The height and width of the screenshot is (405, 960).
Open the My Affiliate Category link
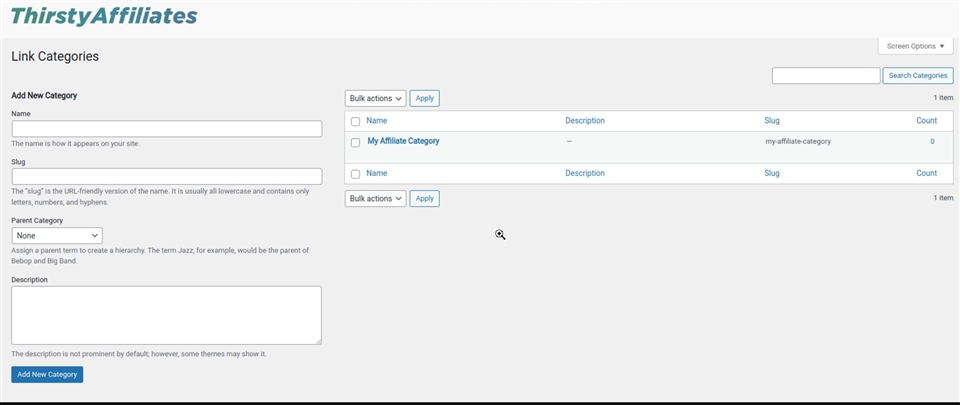tap(403, 141)
